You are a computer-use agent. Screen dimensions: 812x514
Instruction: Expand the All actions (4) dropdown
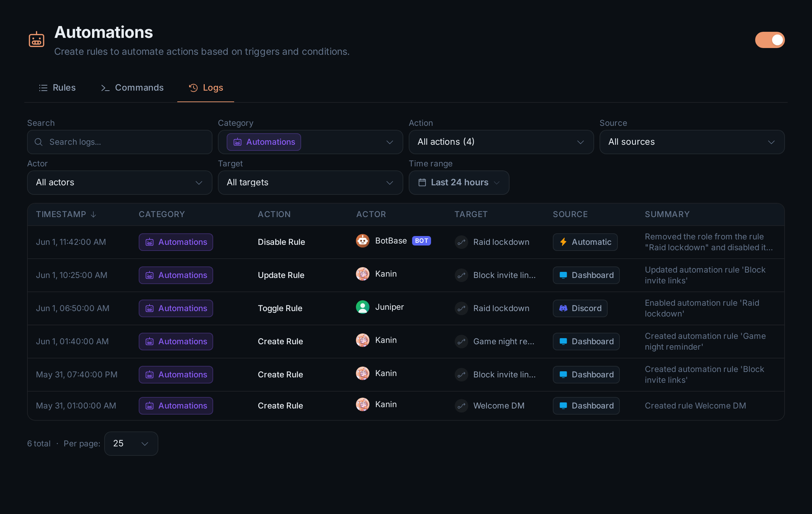501,142
